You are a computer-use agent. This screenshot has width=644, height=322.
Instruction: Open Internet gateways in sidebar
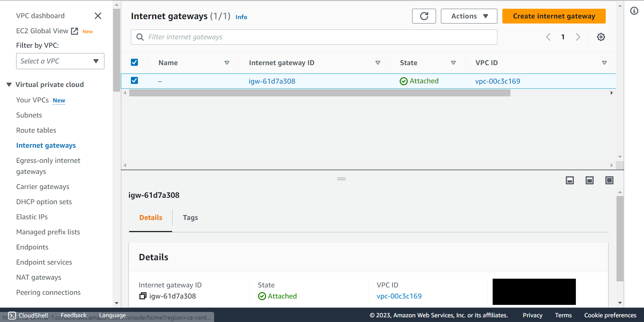[x=46, y=145]
